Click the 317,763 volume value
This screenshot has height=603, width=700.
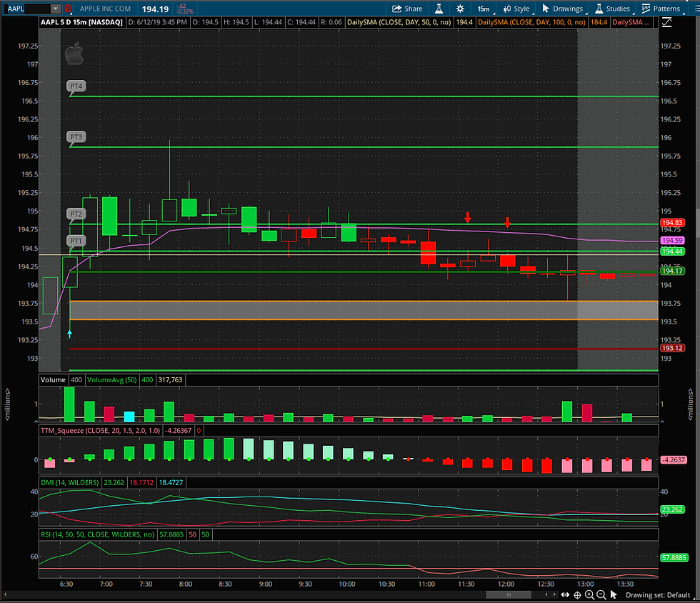pyautogui.click(x=170, y=379)
